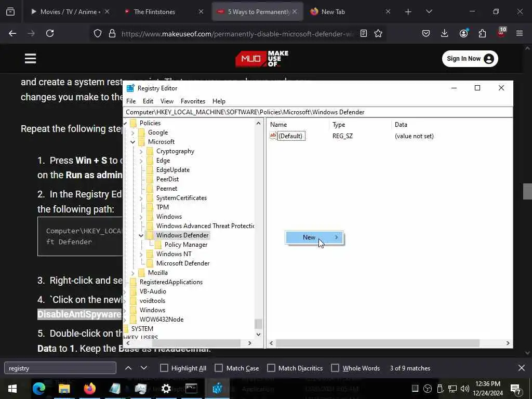This screenshot has width=532, height=399.
Task: Open the command prompt taskbar icon
Action: click(191, 389)
